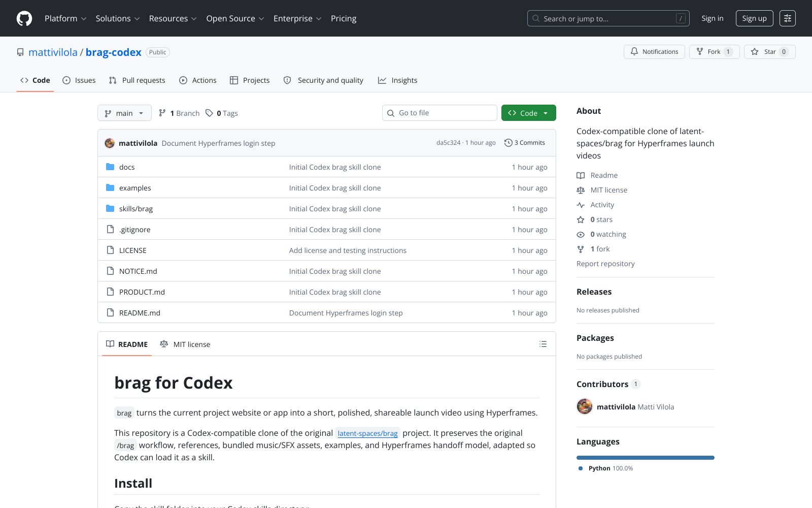
Task: Click the Notifications bell button
Action: [654, 52]
